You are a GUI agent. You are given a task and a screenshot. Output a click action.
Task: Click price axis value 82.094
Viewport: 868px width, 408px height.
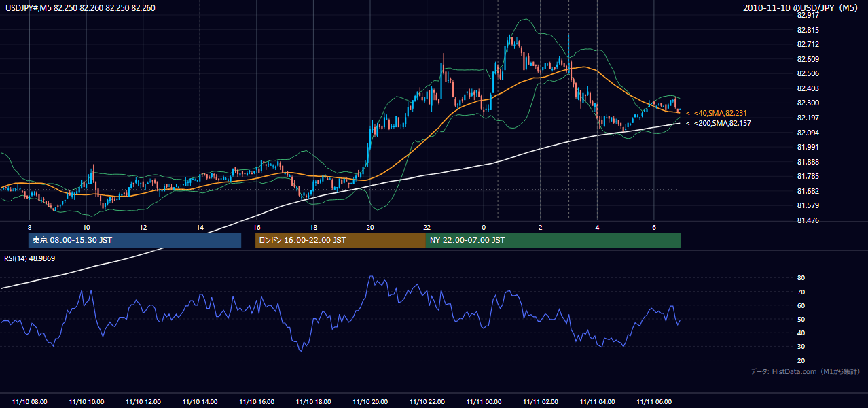(x=808, y=133)
